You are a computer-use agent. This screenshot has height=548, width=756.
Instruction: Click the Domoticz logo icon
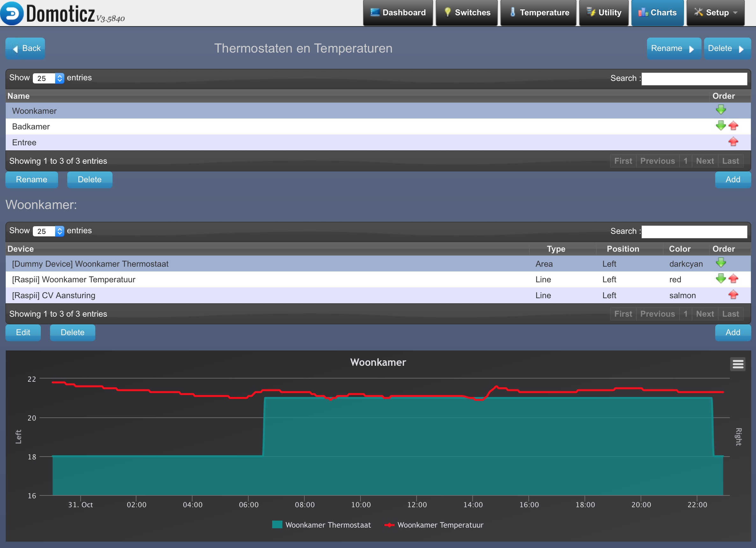(12, 13)
